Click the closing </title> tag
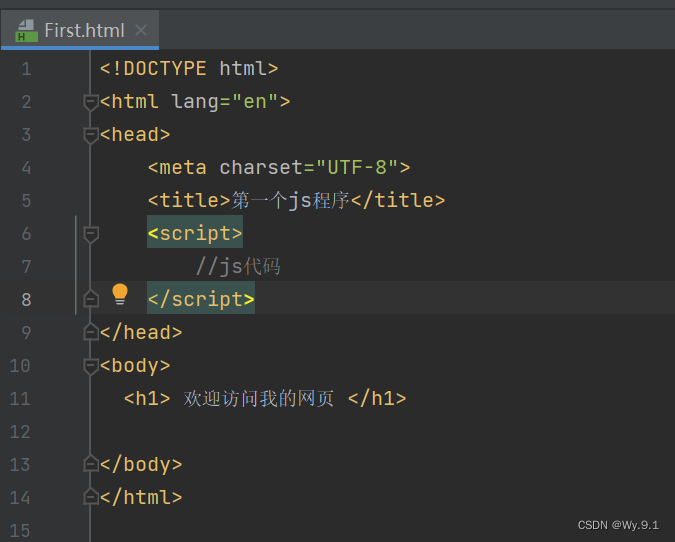Image resolution: width=675 pixels, height=542 pixels. [x=398, y=201]
